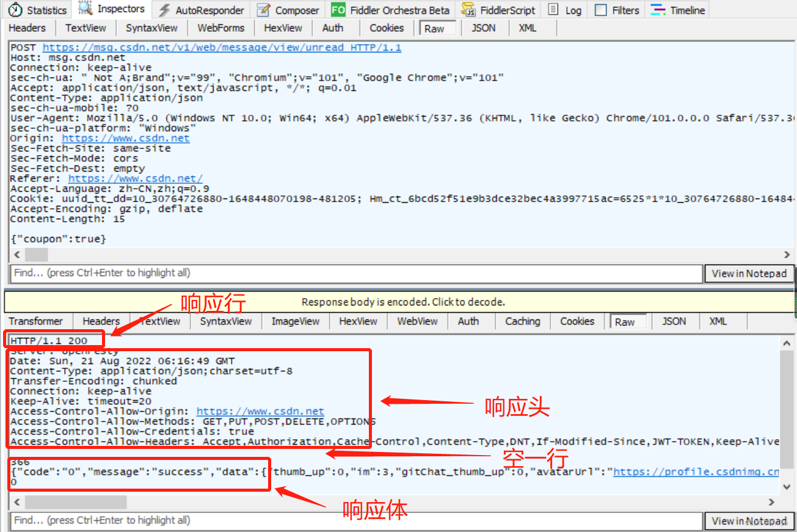Select response SyntaxView tab
Image resolution: width=797 pixels, height=532 pixels.
[226, 321]
